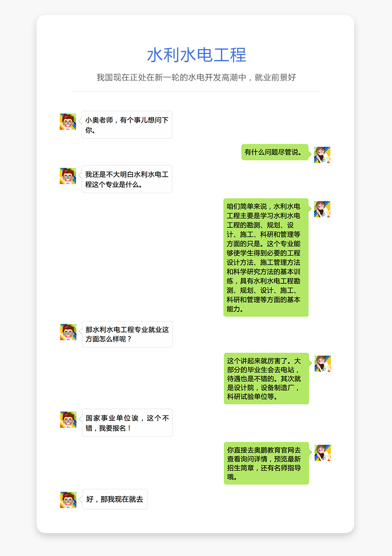Click the last white bubble '好，那我现在就去'
392x556 pixels.
pyautogui.click(x=115, y=499)
